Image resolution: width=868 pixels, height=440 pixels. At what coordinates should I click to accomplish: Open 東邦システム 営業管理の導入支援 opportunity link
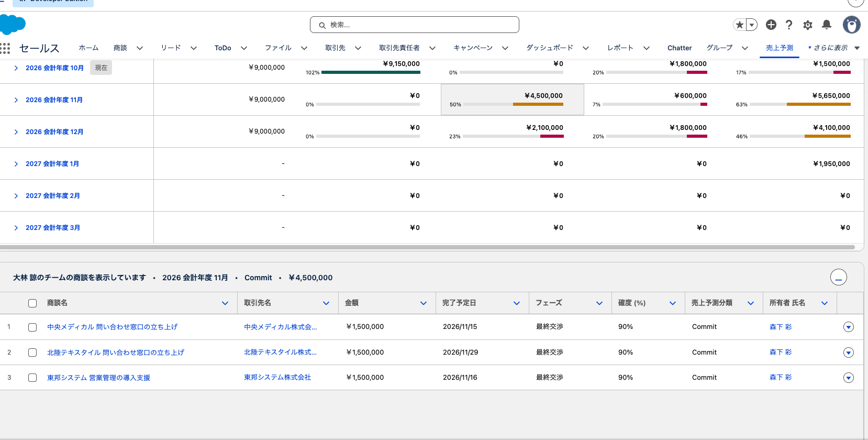click(x=98, y=378)
